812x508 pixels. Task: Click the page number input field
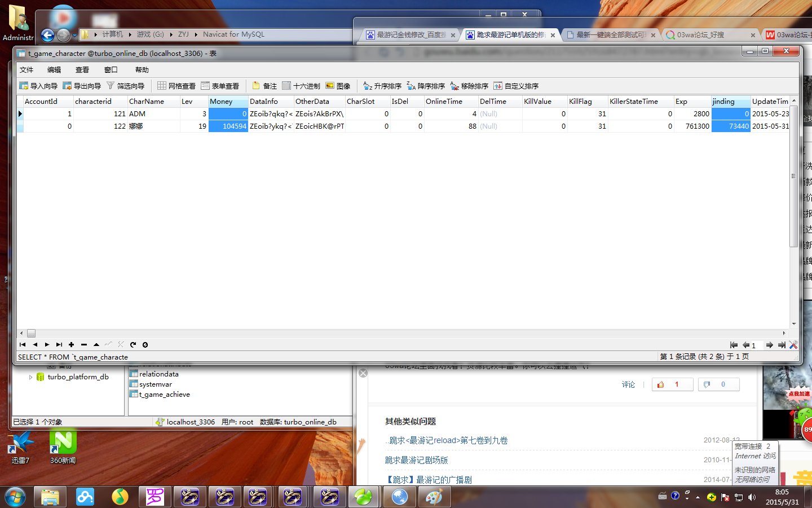coord(757,345)
